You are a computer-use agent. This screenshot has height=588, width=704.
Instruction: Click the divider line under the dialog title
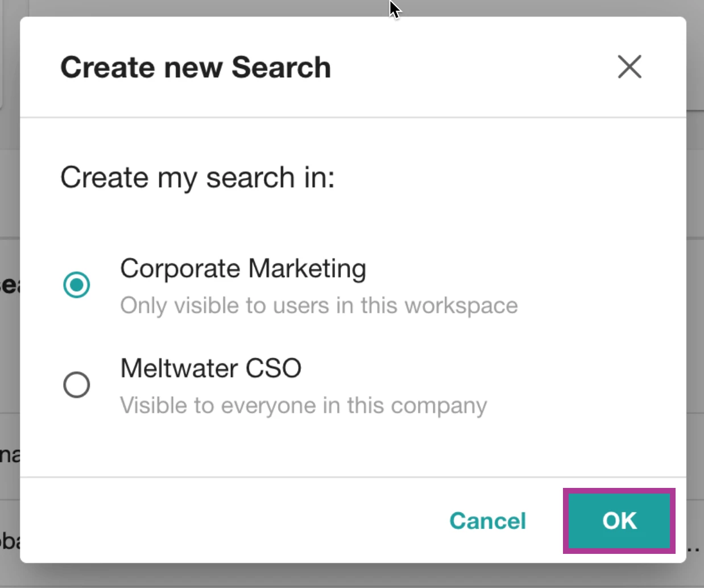pyautogui.click(x=353, y=118)
